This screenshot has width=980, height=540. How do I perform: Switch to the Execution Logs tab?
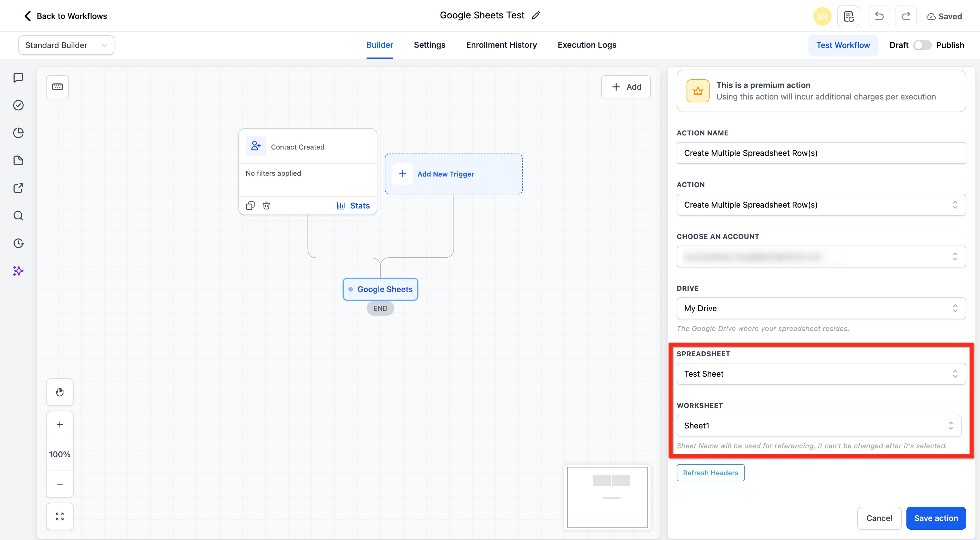[x=587, y=45]
